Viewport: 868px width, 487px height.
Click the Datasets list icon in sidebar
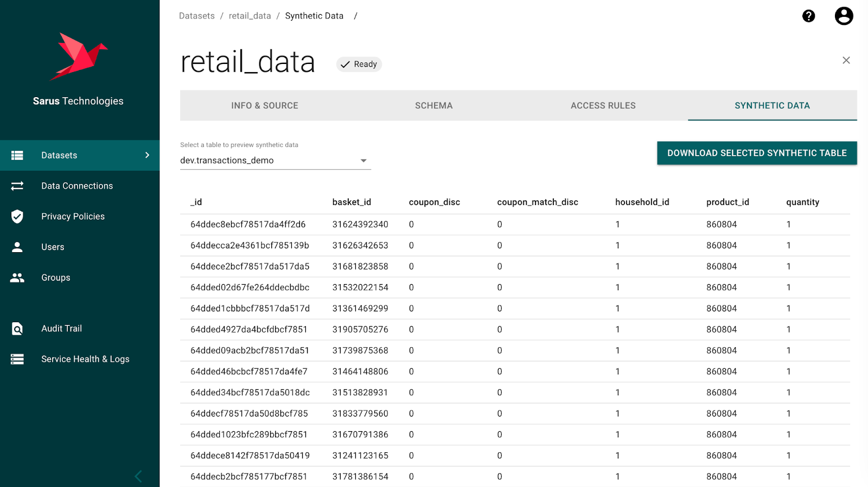click(17, 156)
